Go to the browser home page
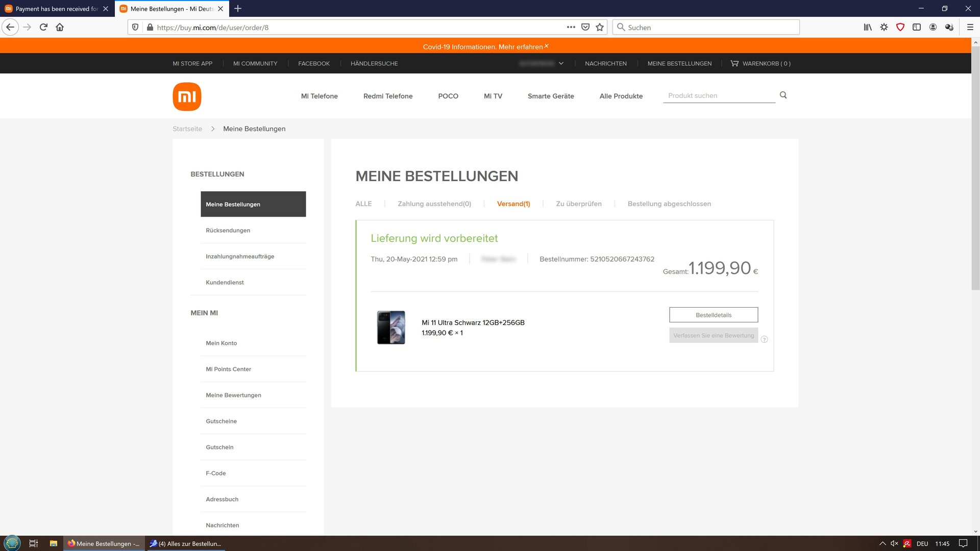This screenshot has height=551, width=980. tap(60, 27)
